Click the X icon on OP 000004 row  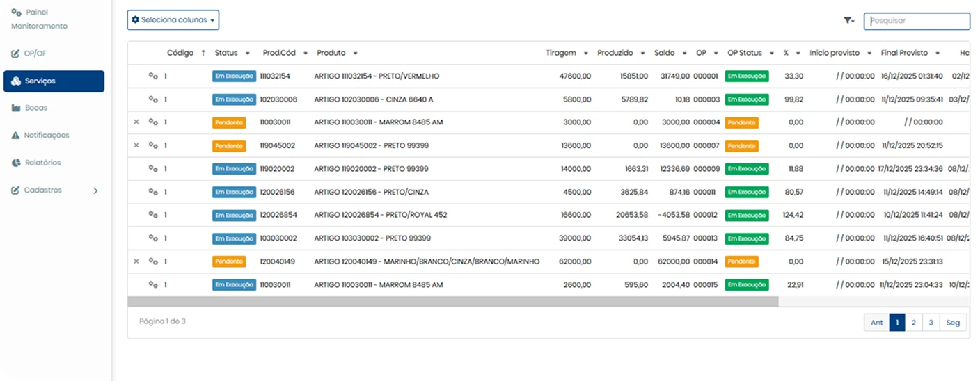(x=136, y=122)
